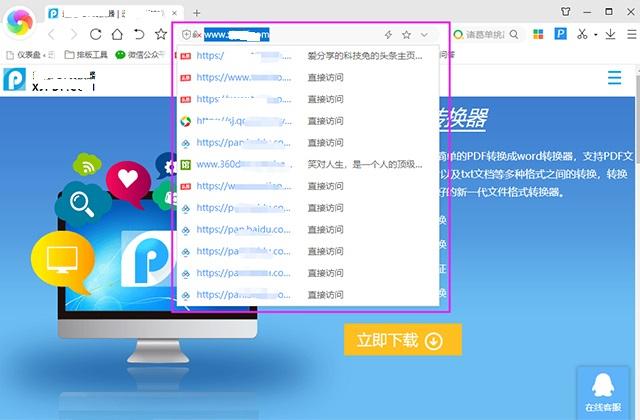
Task: Click the 立即下载 download button
Action: click(x=403, y=340)
